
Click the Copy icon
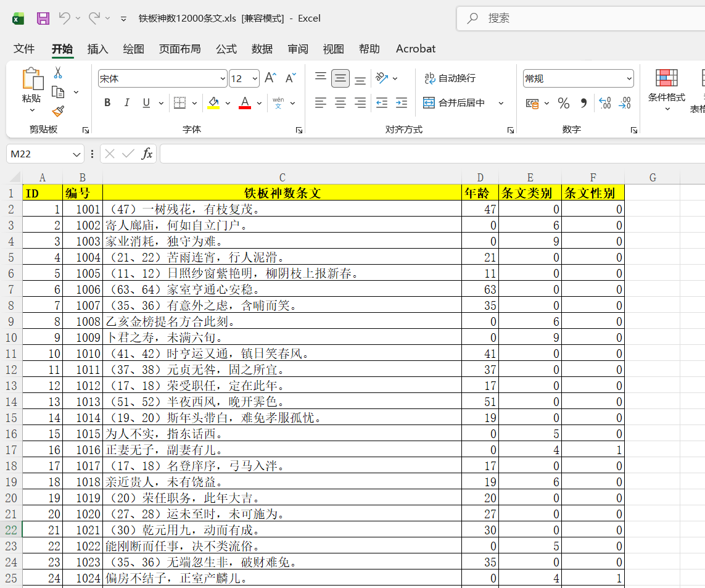click(x=58, y=92)
